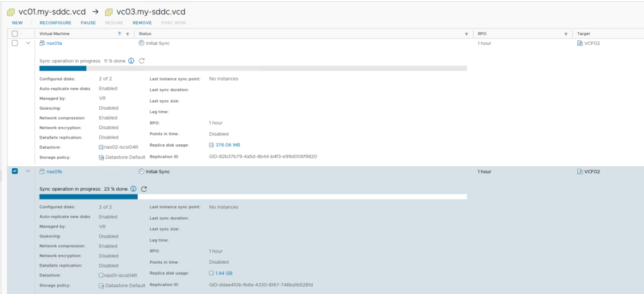Viewport: 644px width, 294px height.
Task: Click the filter icon in Virtual Machine column
Action: [x=128, y=33]
